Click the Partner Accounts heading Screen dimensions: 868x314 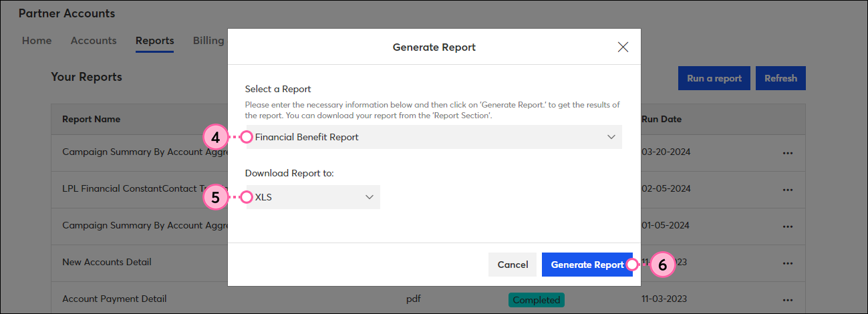67,13
